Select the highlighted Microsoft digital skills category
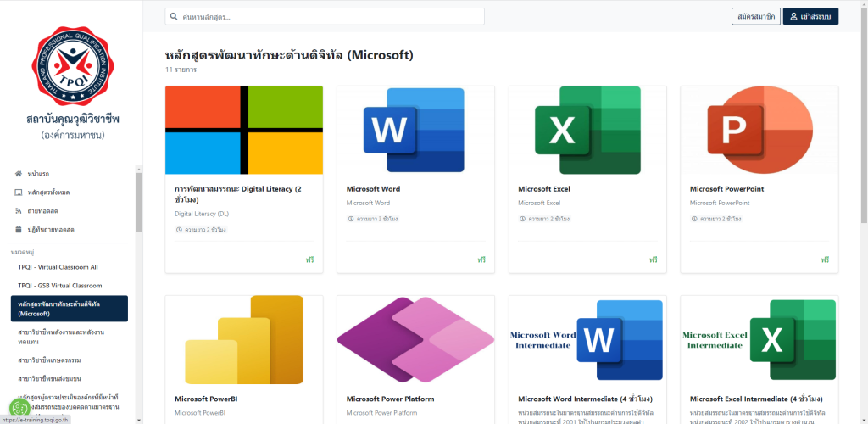Screen dimensions: 868x424 70,309
